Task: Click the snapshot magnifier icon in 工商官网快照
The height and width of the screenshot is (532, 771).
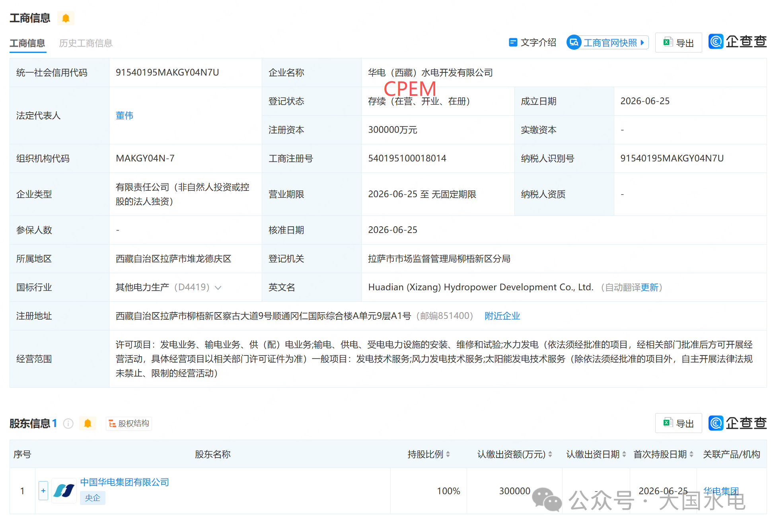Action: click(574, 42)
